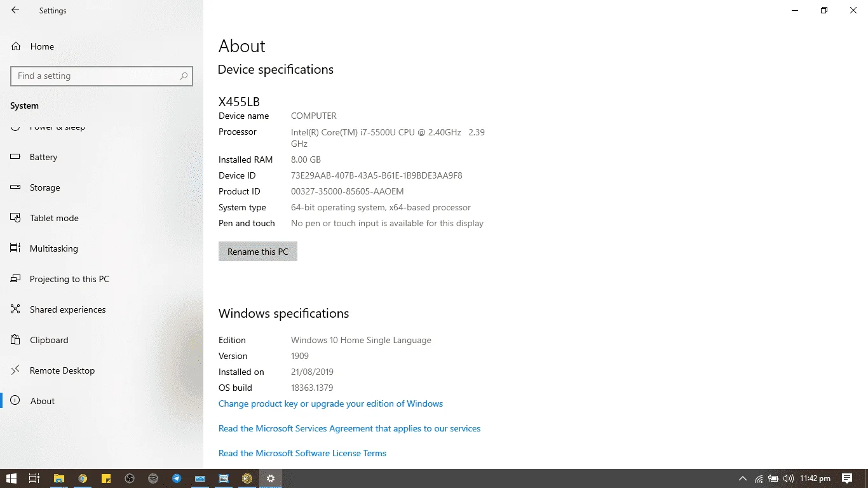The image size is (868, 488).
Task: Click the Find a setting search box
Action: pyautogui.click(x=102, y=76)
